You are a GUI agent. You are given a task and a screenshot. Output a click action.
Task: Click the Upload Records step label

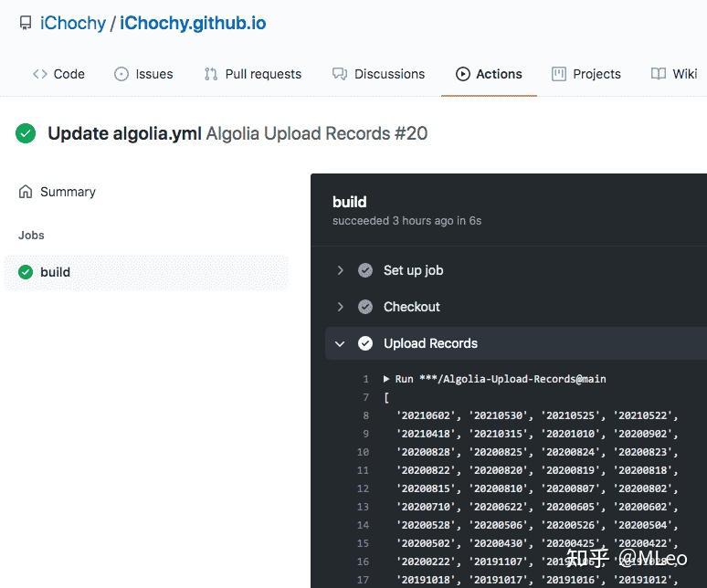pos(430,343)
